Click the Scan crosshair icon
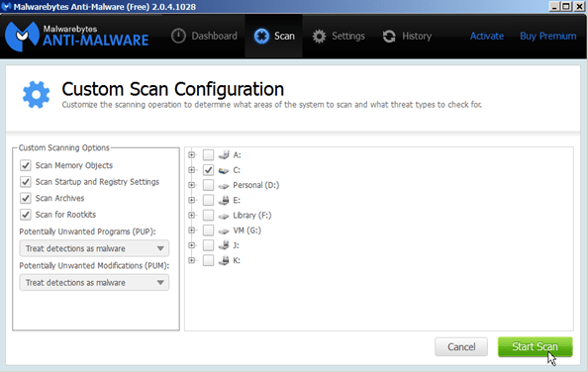588x372 pixels. 261,36
